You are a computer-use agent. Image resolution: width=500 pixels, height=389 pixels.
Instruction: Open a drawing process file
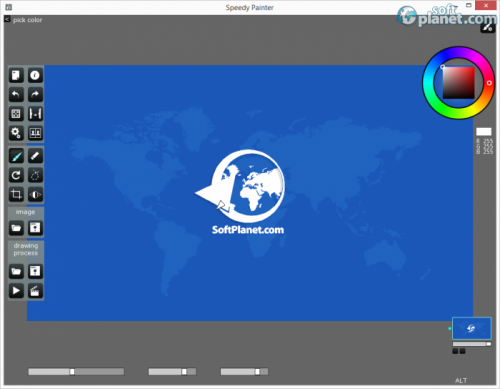point(16,271)
